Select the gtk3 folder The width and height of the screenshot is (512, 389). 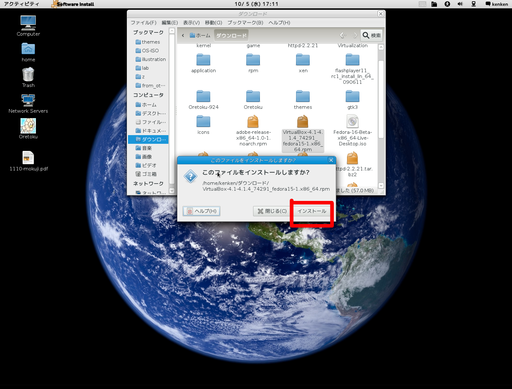352,100
